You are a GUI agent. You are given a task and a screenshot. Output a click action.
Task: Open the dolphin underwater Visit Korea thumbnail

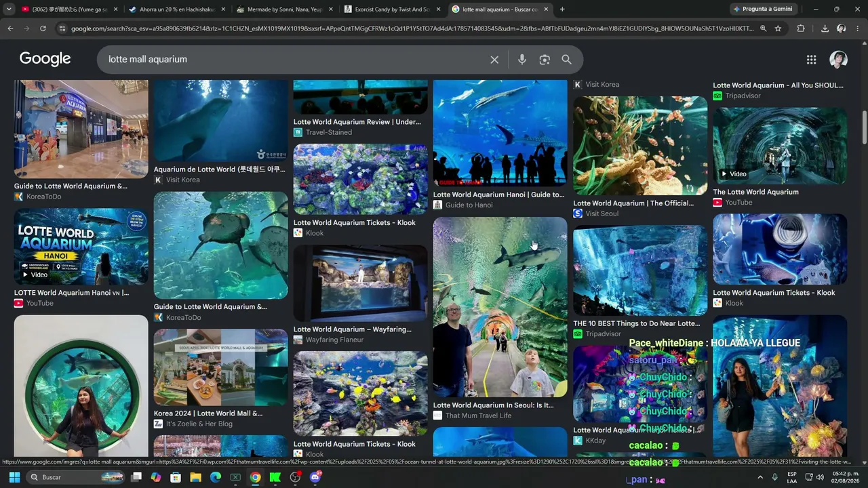pos(220,121)
